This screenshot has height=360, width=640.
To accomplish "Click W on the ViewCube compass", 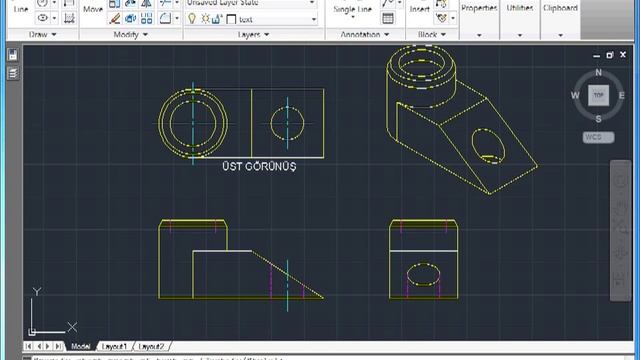I will coord(575,96).
